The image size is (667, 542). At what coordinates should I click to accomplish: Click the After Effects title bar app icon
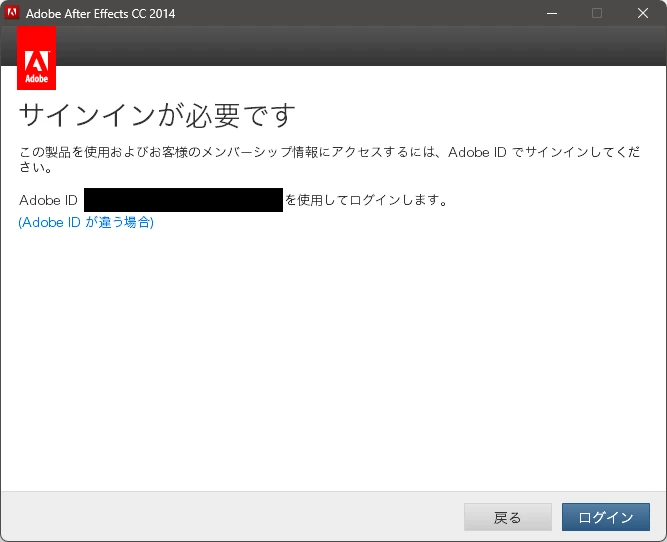pos(12,13)
